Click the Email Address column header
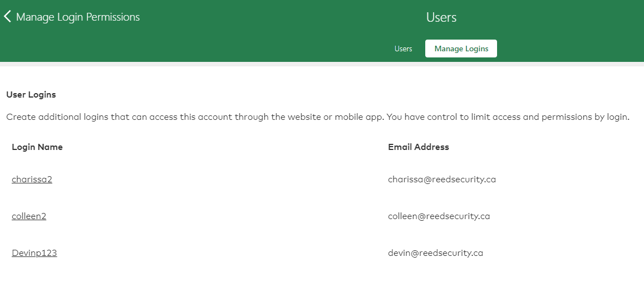This screenshot has width=644, height=286. 418,147
